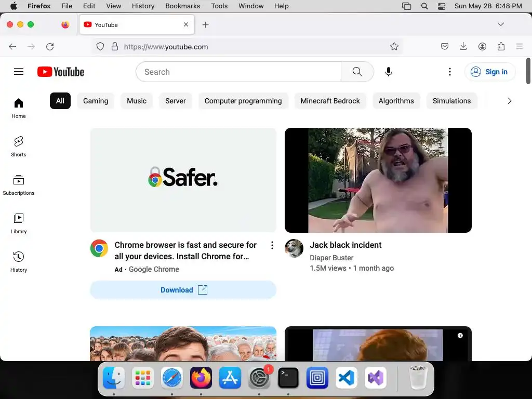Viewport: 532px width, 399px height.
Task: Click Firefox forward arrow button
Action: coord(31,46)
